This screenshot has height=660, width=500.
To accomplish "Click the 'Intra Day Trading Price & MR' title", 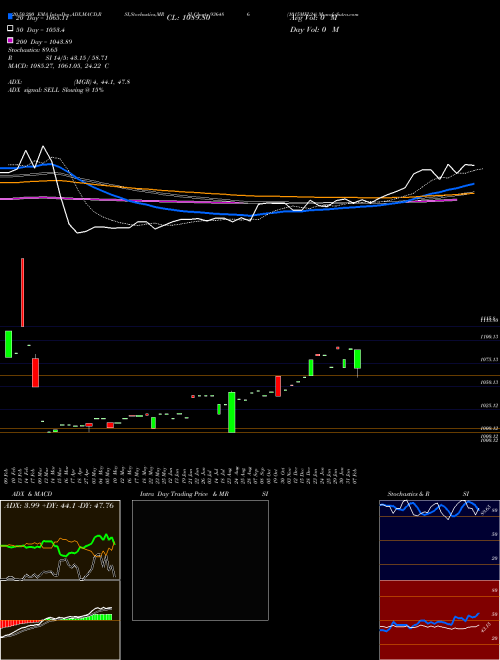I will pos(184,494).
